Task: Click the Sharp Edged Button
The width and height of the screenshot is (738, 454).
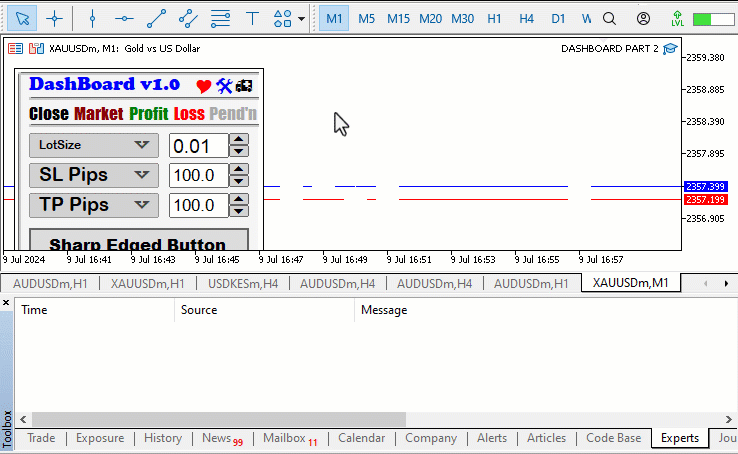Action: [x=139, y=240]
